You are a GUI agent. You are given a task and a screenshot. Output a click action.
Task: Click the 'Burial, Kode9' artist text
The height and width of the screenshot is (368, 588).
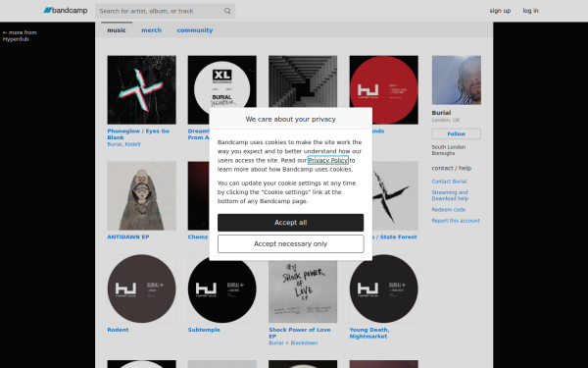click(123, 144)
